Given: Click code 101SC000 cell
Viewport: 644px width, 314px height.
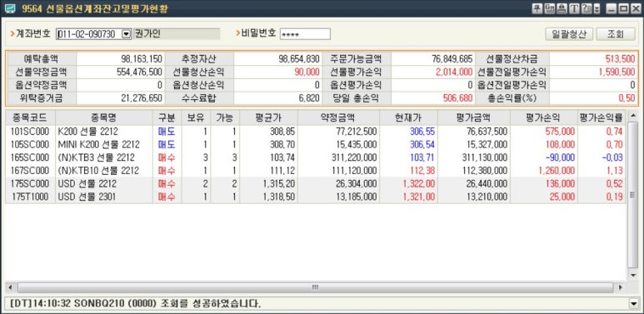Looking at the screenshot, I should click(x=30, y=132).
